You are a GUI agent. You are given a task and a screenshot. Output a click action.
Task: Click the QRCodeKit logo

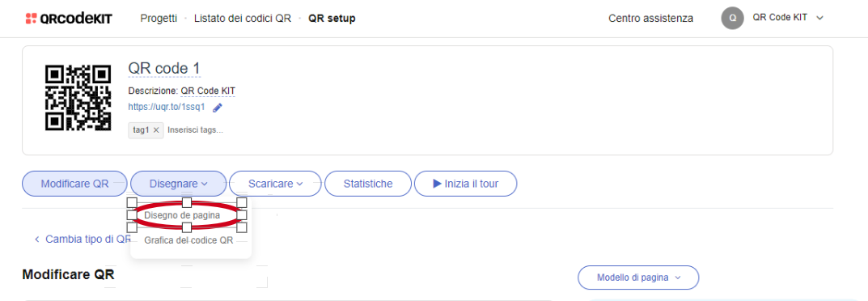(70, 19)
